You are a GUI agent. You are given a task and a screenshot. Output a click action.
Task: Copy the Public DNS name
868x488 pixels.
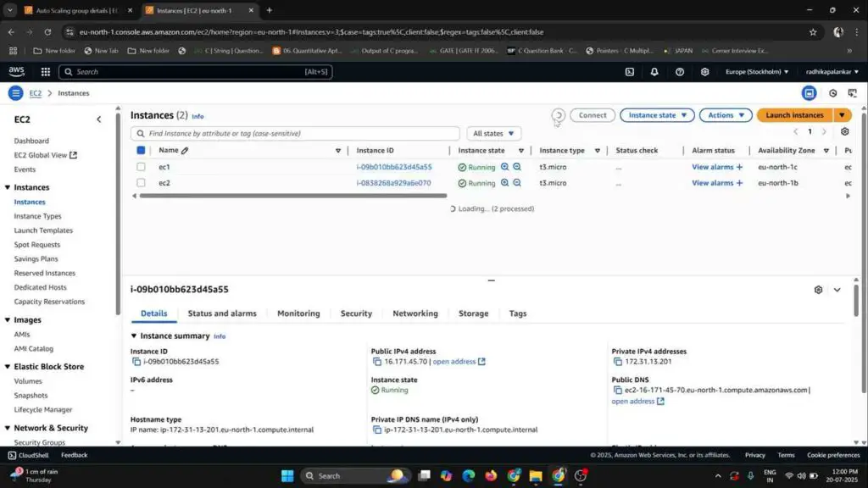click(618, 390)
